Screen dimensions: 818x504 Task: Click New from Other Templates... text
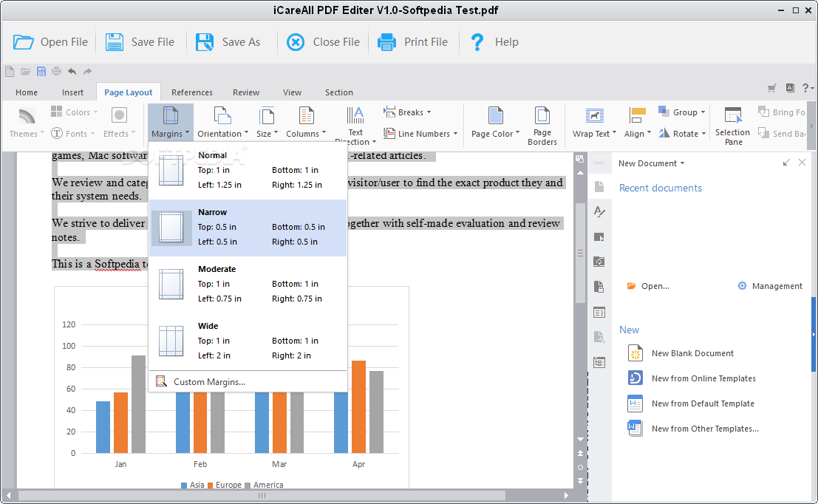[705, 429]
